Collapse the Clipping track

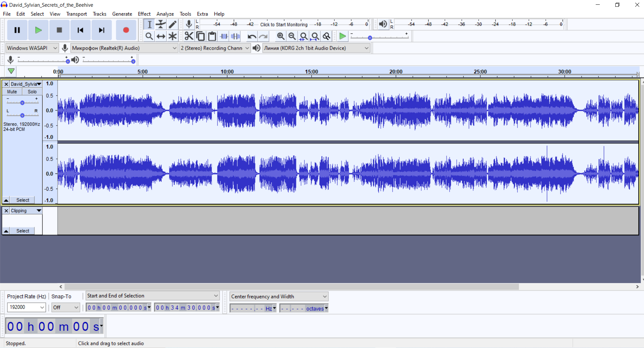pyautogui.click(x=6, y=231)
